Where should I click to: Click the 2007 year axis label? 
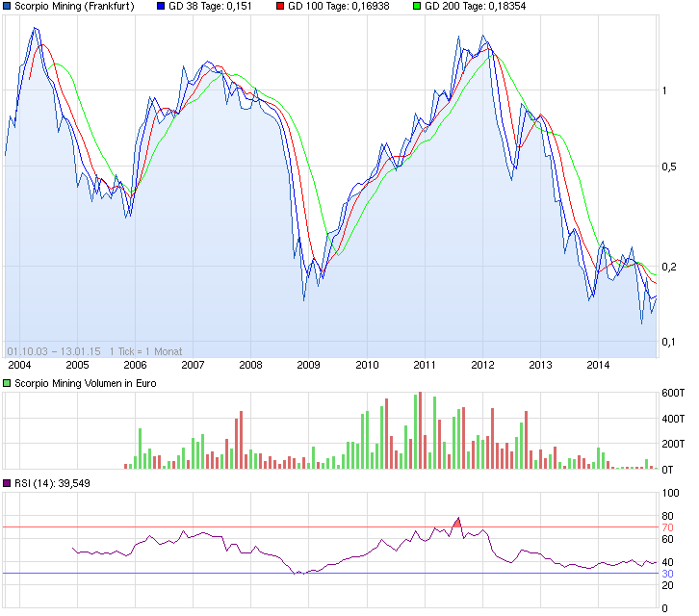pyautogui.click(x=193, y=365)
